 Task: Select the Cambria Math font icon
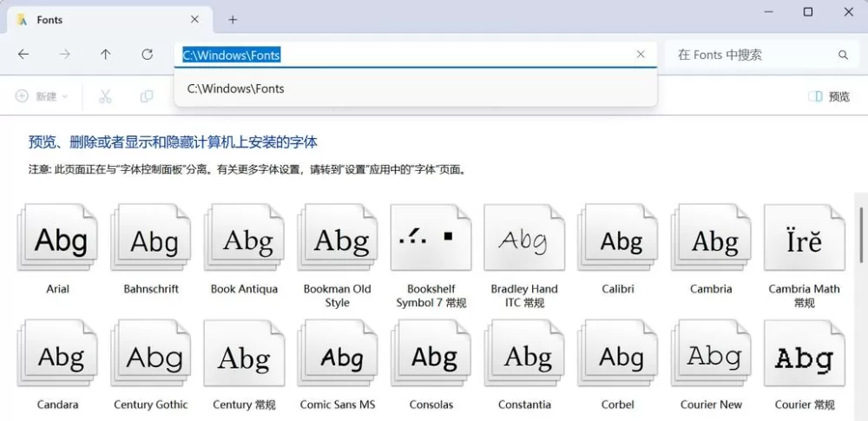click(x=805, y=238)
